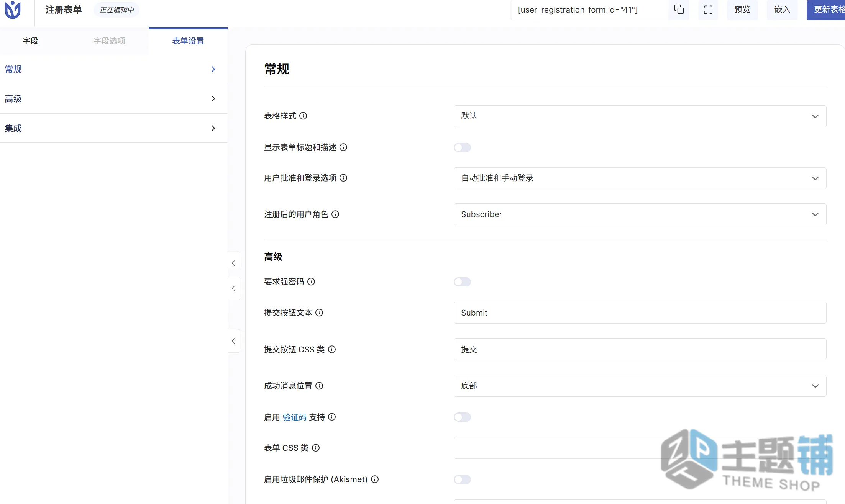Click the middle sidebar collapse arrow
Viewport: 845px width, 504px height.
click(x=234, y=288)
